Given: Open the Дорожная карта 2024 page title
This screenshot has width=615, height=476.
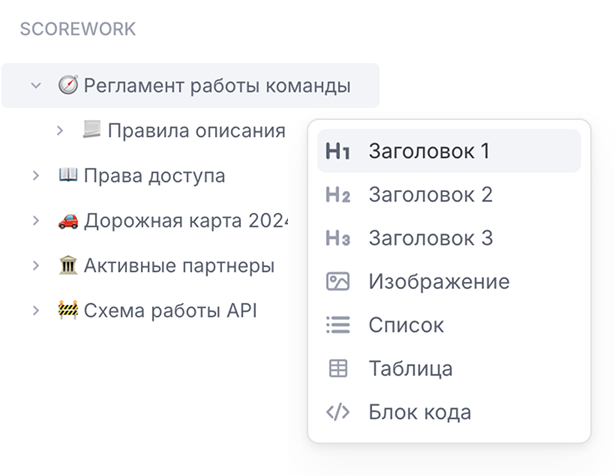Looking at the screenshot, I should click(x=185, y=221).
